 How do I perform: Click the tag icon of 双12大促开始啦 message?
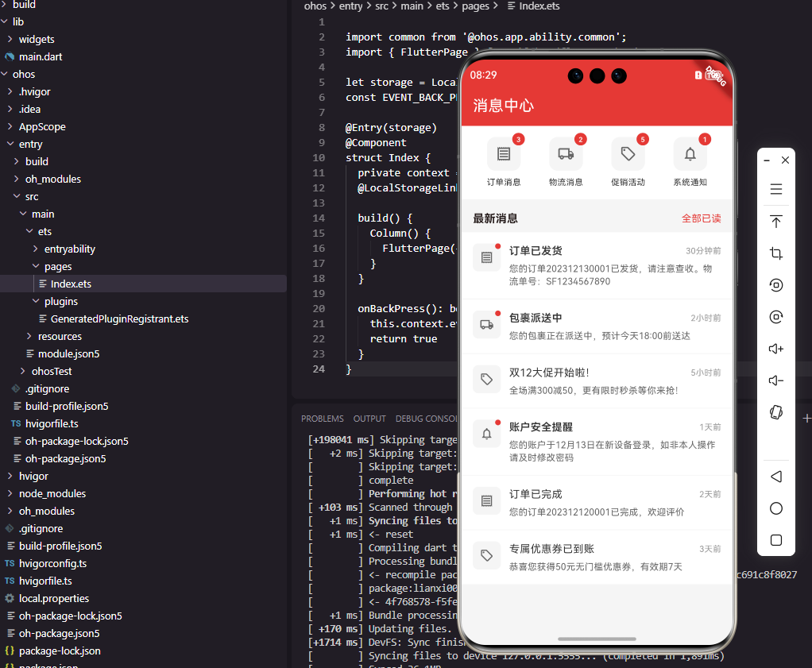point(486,379)
